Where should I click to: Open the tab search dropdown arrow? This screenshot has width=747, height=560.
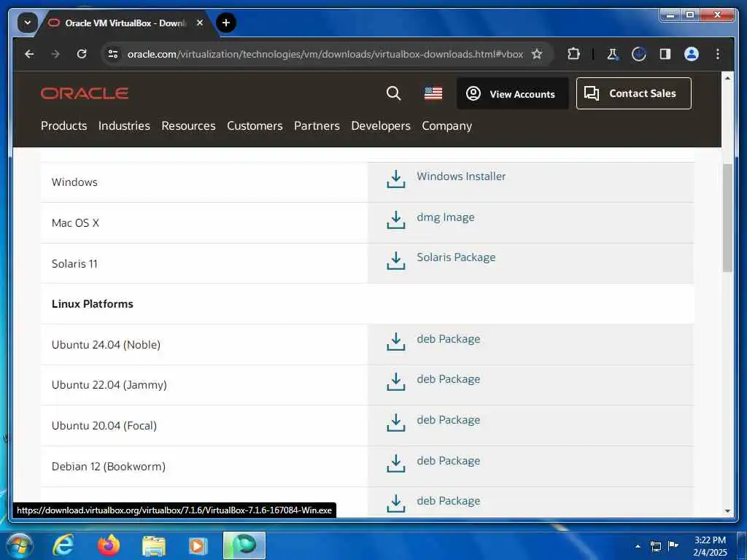(x=27, y=23)
